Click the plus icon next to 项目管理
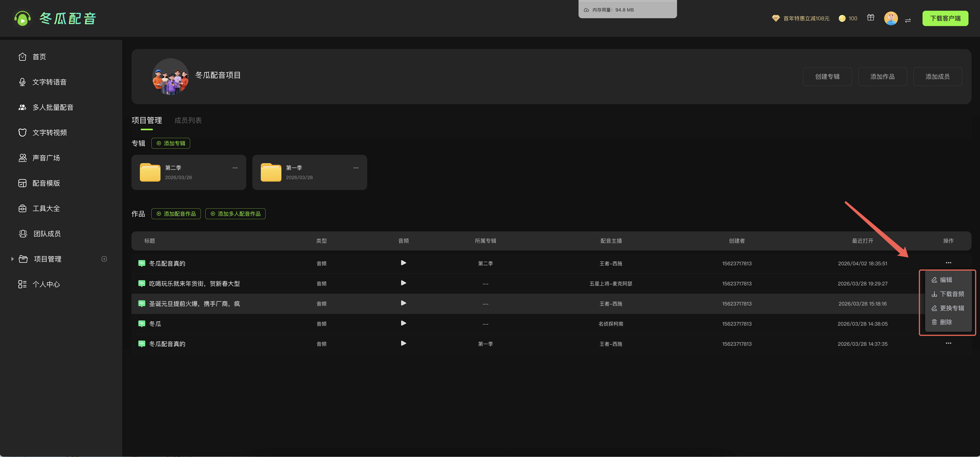 [x=104, y=259]
